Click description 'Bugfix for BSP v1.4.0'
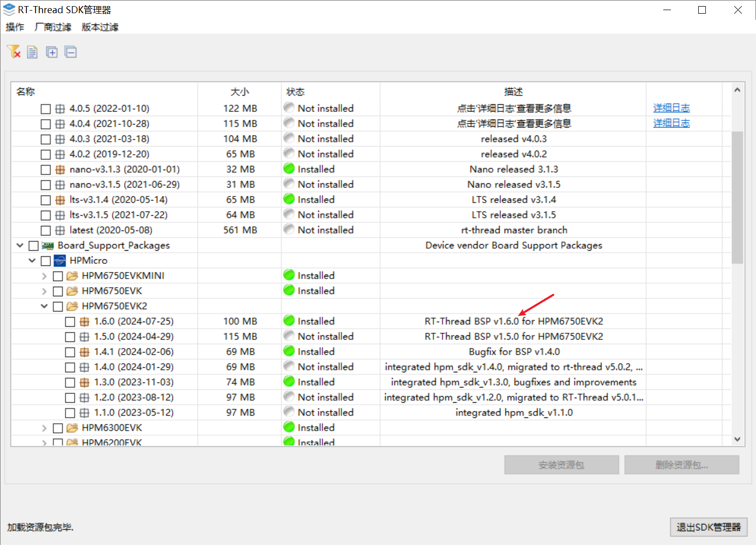 pos(514,352)
